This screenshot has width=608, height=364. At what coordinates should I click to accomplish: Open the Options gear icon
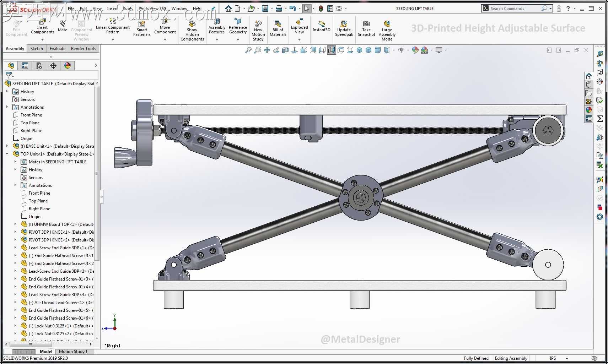339,9
